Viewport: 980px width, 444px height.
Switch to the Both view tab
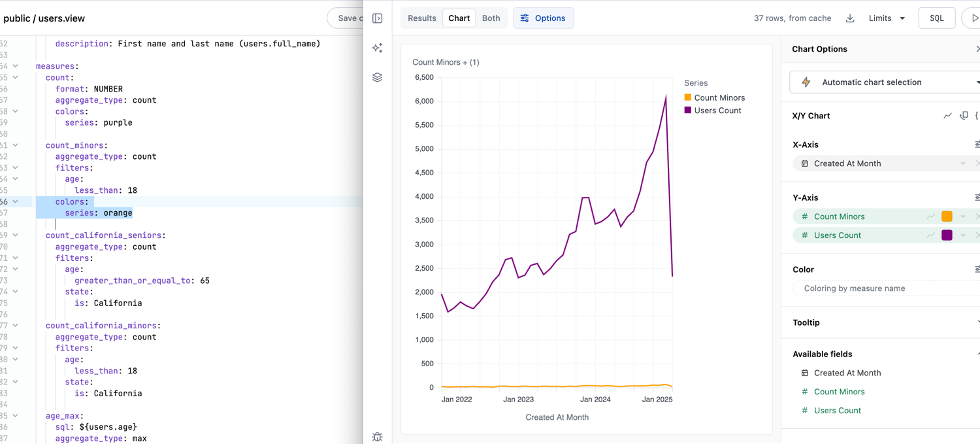[491, 18]
